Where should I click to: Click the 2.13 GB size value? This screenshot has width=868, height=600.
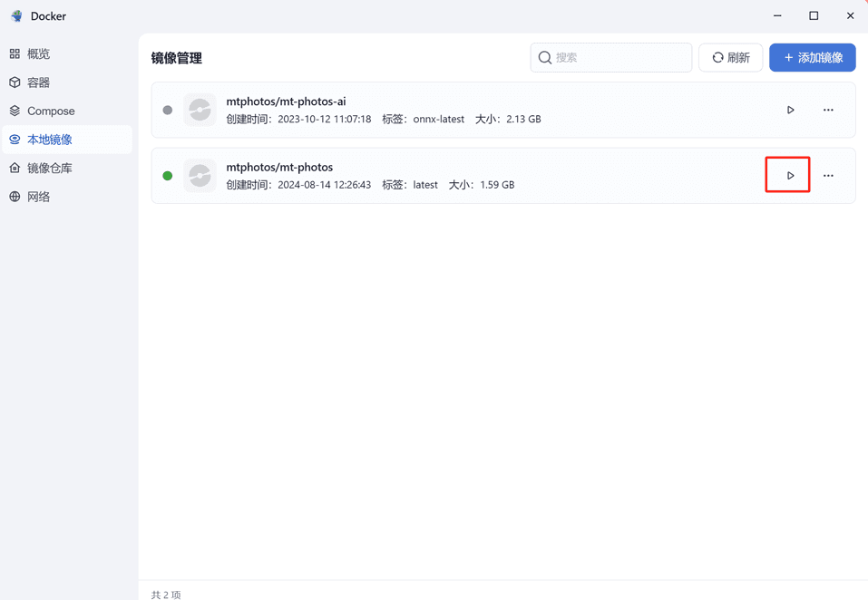click(x=523, y=119)
